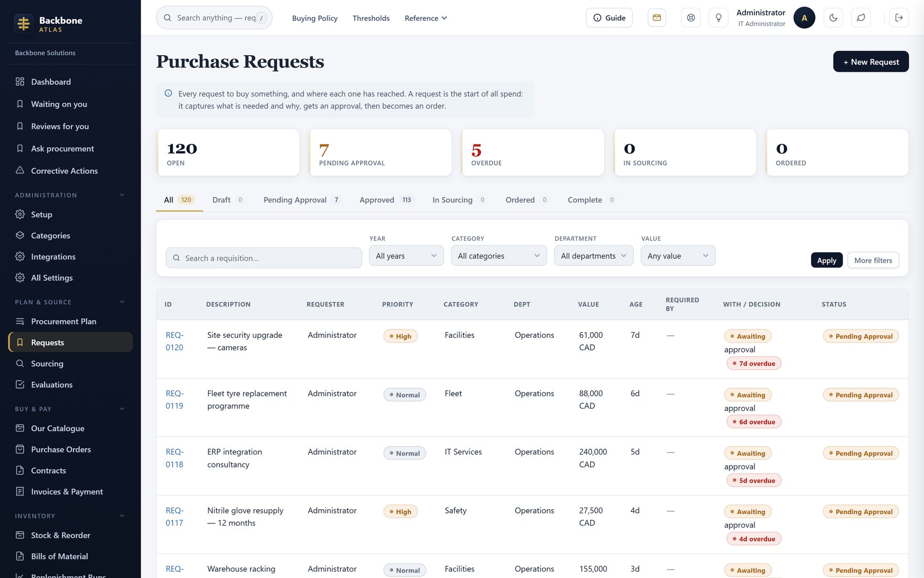Open the All Settings gear icon
The image size is (924, 578).
(x=20, y=277)
